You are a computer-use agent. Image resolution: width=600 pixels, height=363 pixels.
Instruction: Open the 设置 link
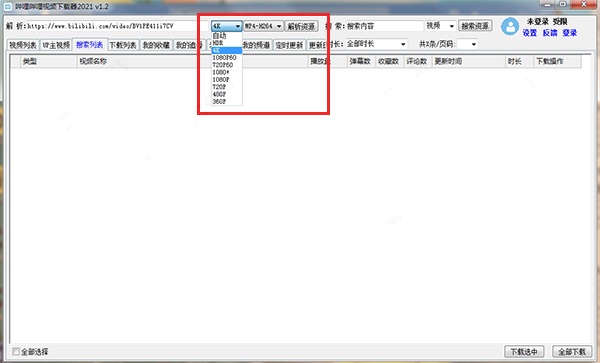click(530, 33)
